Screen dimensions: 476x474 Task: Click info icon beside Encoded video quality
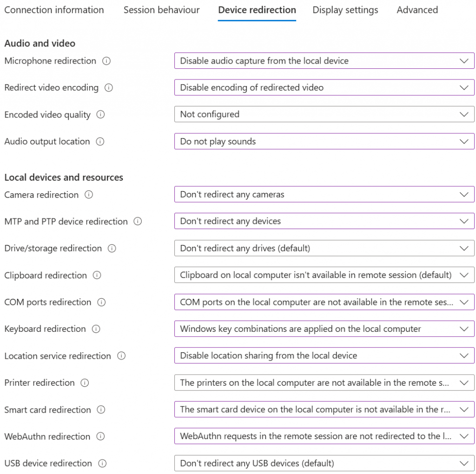point(100,115)
